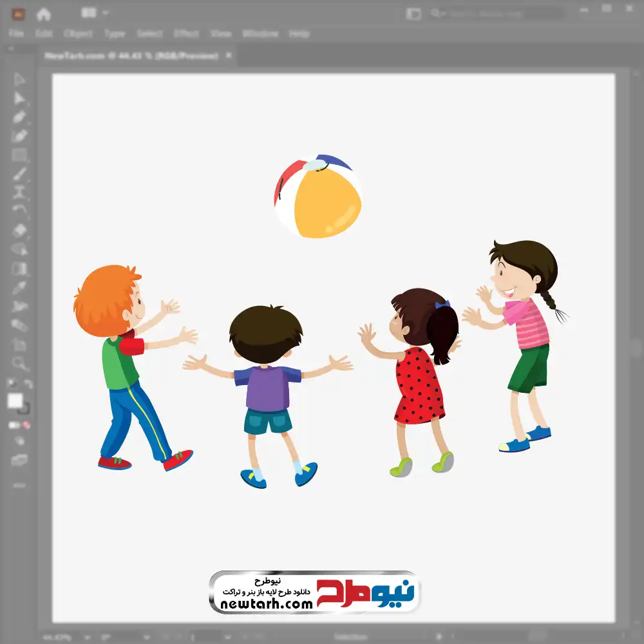Toggle the None color mode button

click(x=27, y=425)
